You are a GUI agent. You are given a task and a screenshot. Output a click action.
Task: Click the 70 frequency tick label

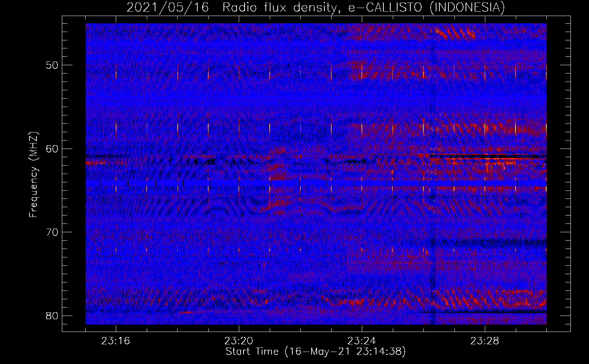click(x=52, y=232)
